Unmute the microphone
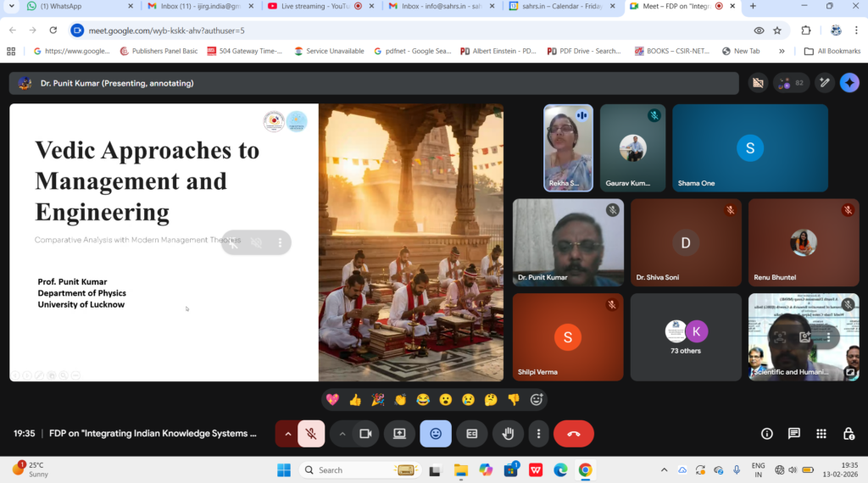Image resolution: width=868 pixels, height=483 pixels. 311,434
